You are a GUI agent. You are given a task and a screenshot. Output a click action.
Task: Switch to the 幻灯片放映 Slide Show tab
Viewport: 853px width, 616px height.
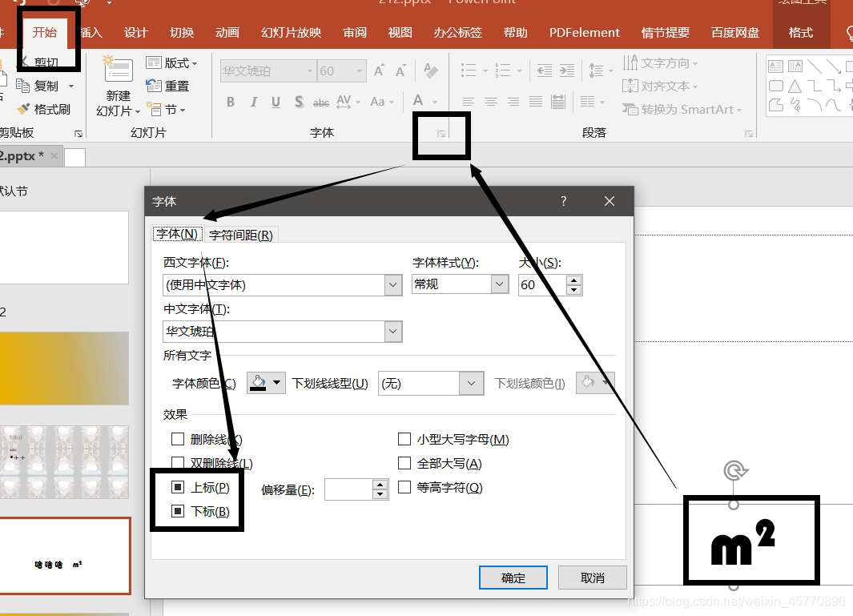(291, 33)
